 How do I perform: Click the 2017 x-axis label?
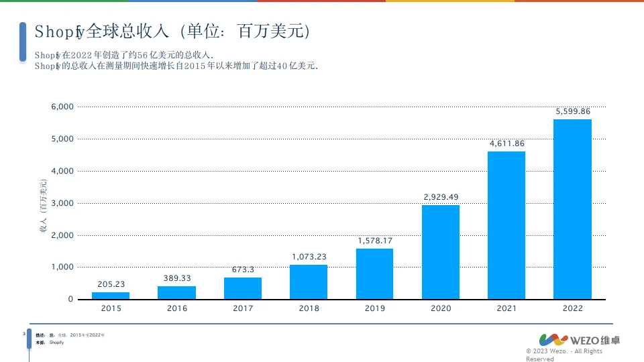pos(243,308)
